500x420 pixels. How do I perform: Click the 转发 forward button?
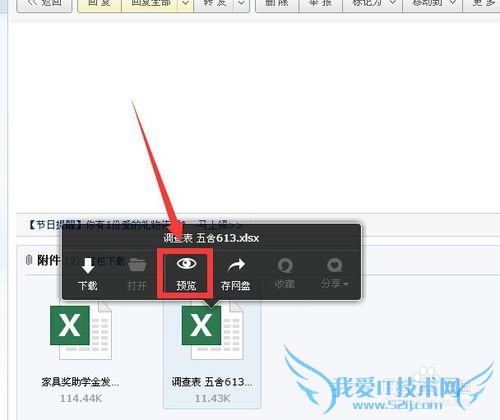214,5
